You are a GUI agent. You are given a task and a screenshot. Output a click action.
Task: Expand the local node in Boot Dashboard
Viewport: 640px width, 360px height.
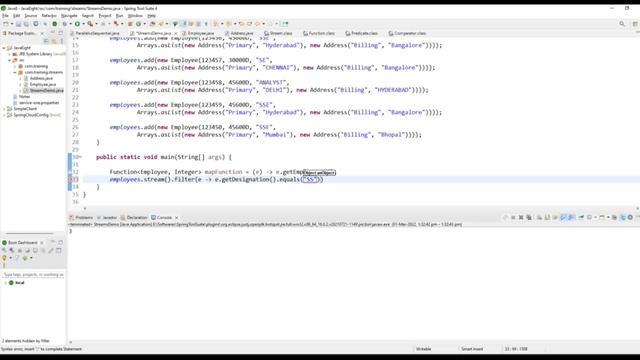click(5, 282)
